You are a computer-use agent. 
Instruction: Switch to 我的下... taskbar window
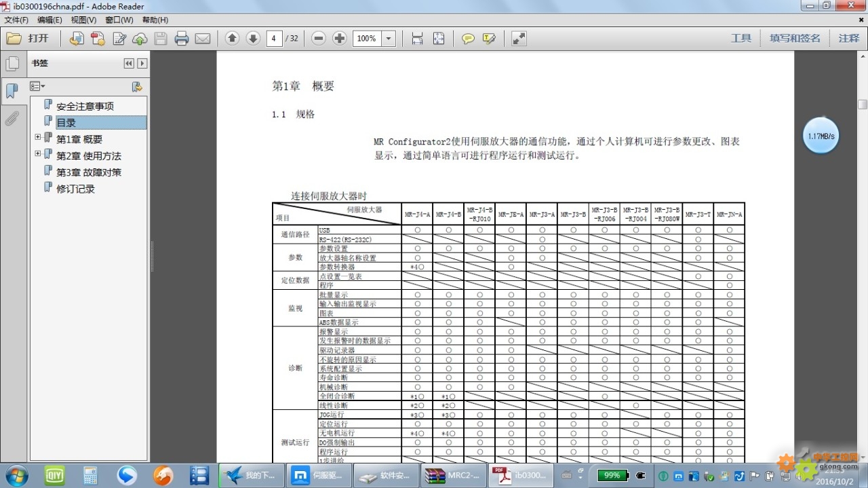(x=251, y=476)
